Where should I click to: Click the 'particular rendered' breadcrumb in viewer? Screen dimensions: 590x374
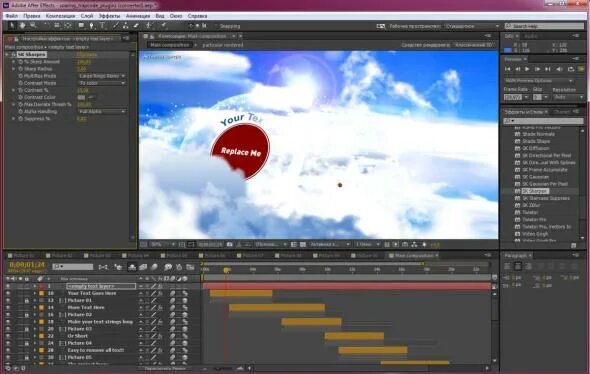[223, 45]
